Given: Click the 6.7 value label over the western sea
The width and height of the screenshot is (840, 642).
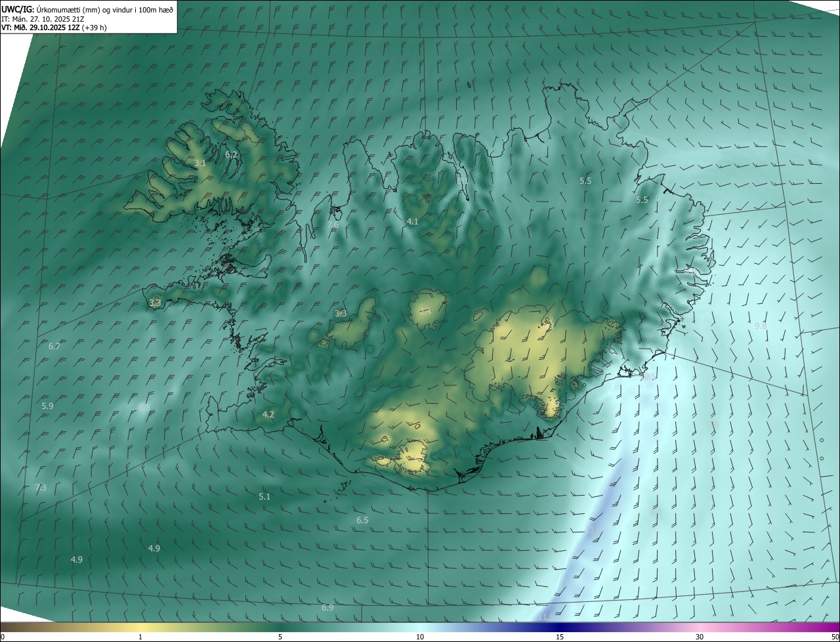Looking at the screenshot, I should click(54, 346).
